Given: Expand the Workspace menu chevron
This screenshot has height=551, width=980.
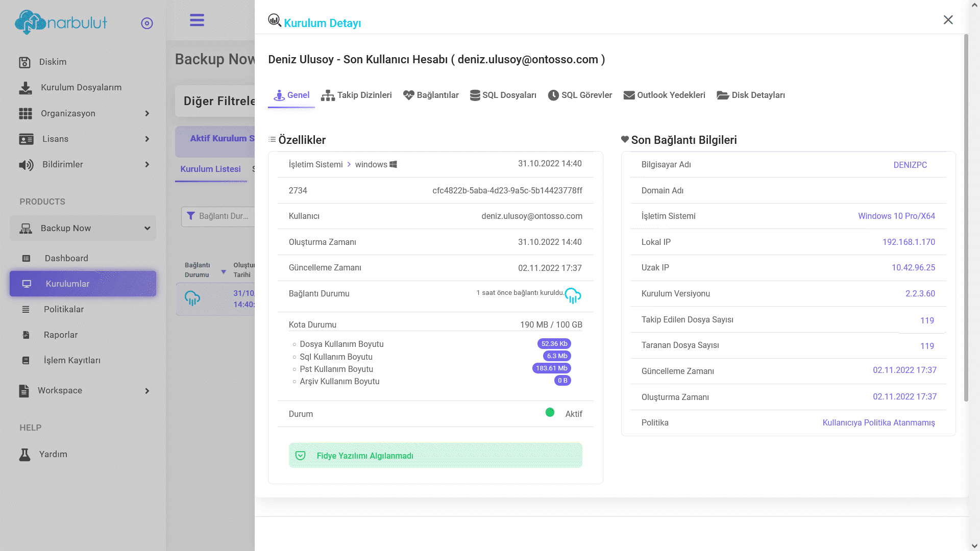Looking at the screenshot, I should (x=147, y=391).
